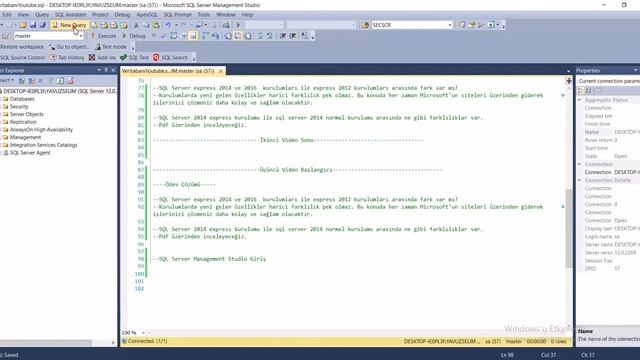The image size is (640, 360).
Task: Collapse the Connection section in Properties
Action: click(x=580, y=164)
